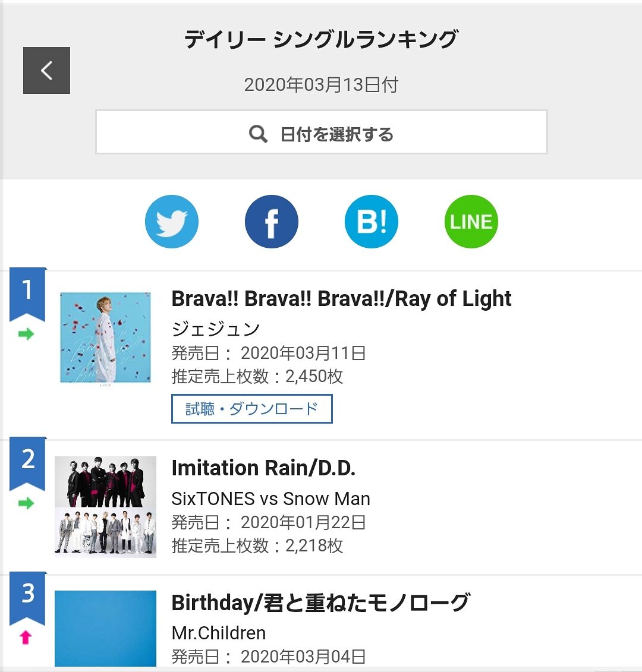The image size is (642, 672).
Task: Share ranking on Twitter
Action: pos(172,222)
